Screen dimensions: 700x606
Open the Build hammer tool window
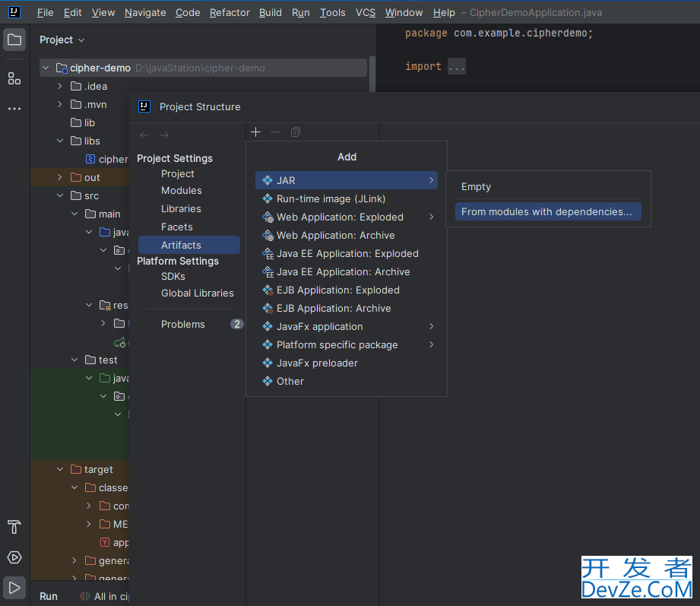point(14,527)
